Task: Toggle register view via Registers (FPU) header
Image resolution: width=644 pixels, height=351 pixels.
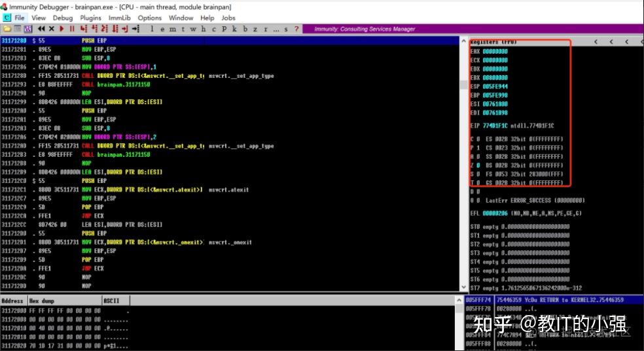Action: click(x=493, y=42)
